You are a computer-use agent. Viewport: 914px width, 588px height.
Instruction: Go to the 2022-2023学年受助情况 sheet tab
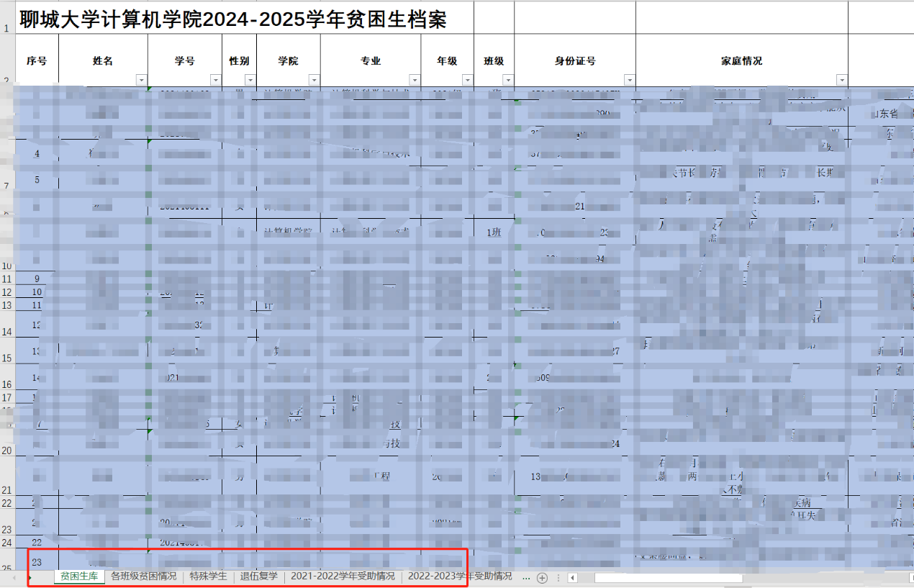pos(460,576)
